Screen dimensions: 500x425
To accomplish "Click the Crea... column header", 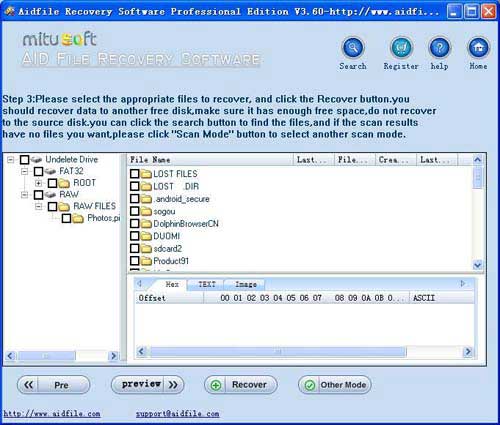I will (x=396, y=160).
